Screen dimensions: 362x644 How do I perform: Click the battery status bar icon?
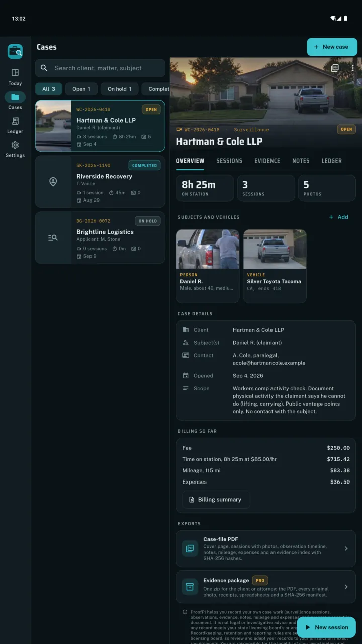(345, 18)
